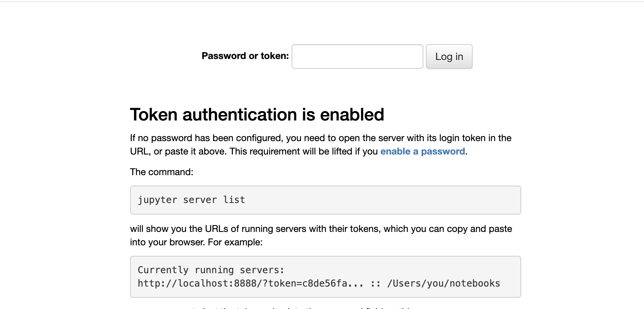Click the 'jupyter server list' command box
644x309 pixels.
pos(325,200)
